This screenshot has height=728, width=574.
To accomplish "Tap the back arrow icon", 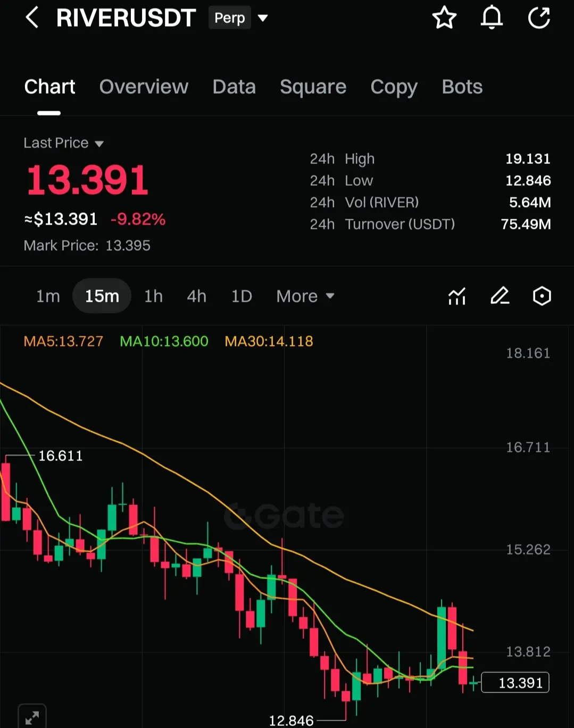I will (32, 18).
